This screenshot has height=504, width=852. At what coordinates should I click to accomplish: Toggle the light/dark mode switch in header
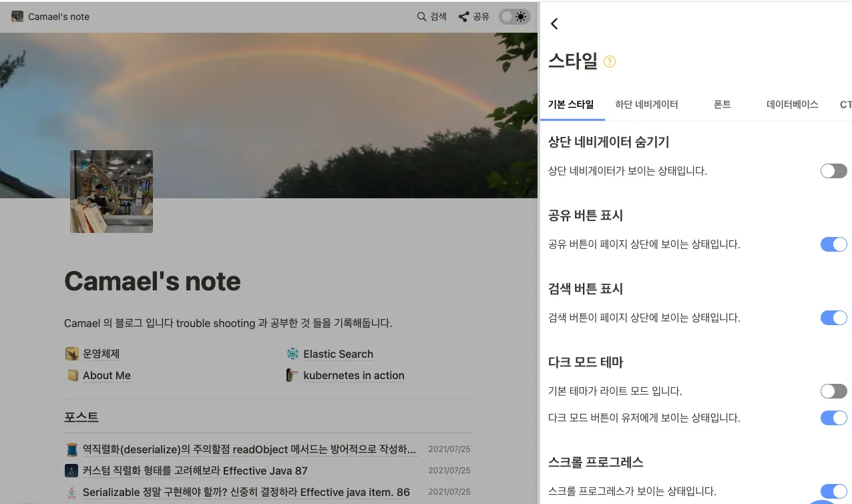[515, 17]
